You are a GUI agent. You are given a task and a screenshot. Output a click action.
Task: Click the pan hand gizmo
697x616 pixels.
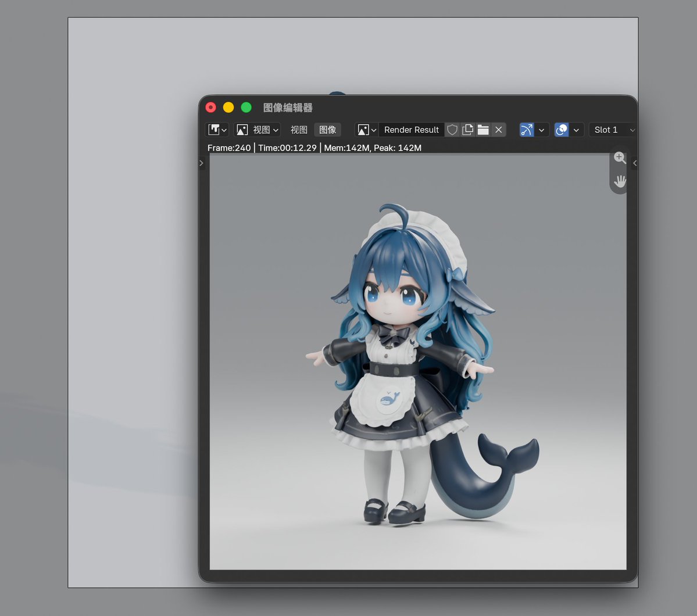click(x=619, y=181)
